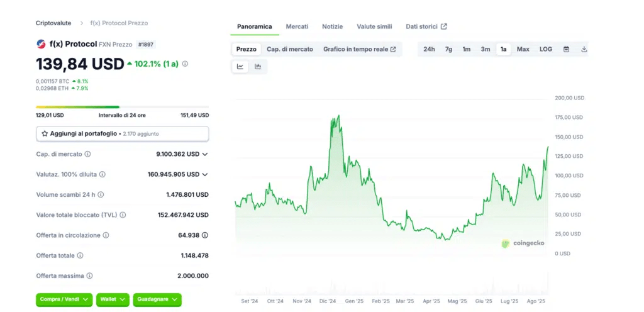This screenshot has height=312, width=644.
Task: Select the 1m time range
Action: [x=467, y=49]
